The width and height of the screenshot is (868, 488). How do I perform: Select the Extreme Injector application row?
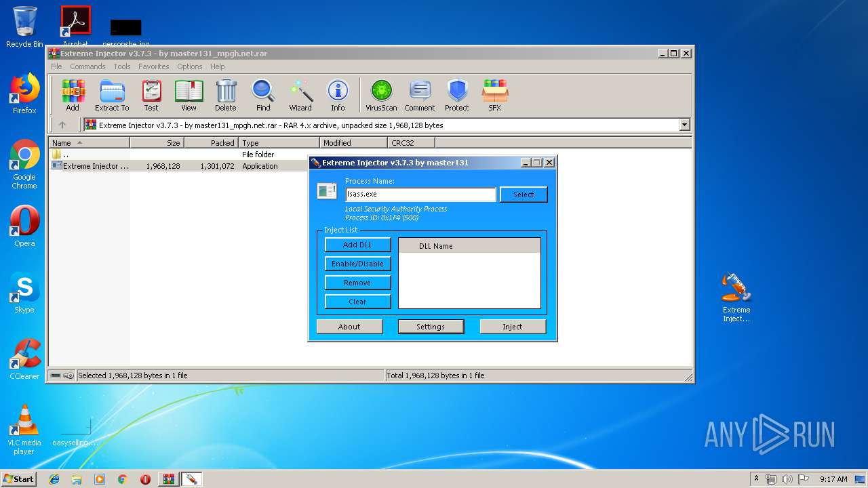[x=178, y=165]
